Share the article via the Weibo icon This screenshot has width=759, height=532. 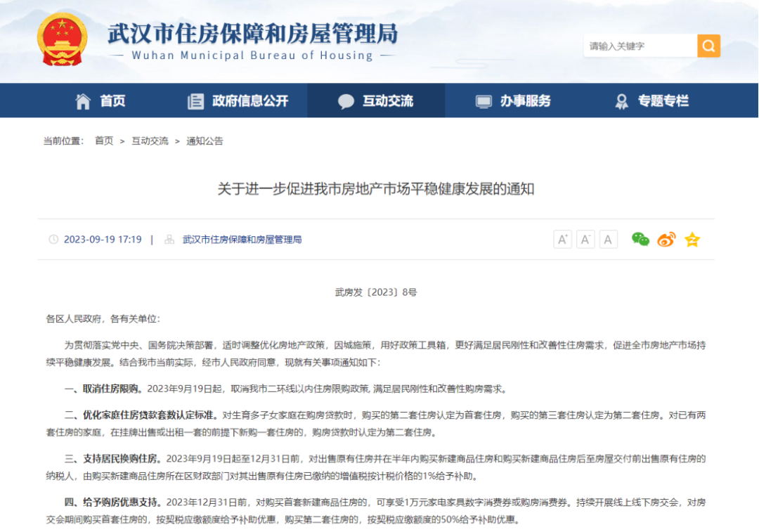pyautogui.click(x=666, y=239)
